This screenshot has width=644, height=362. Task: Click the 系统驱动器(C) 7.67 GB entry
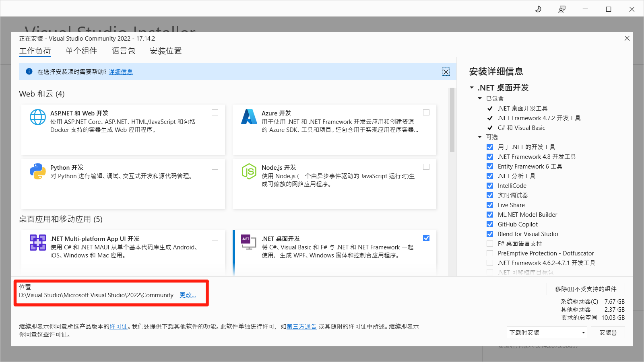tap(593, 302)
